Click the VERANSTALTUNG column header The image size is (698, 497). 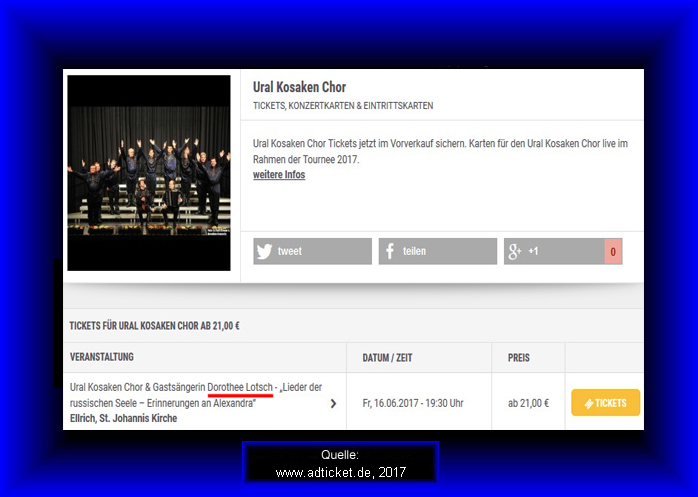[x=101, y=357]
